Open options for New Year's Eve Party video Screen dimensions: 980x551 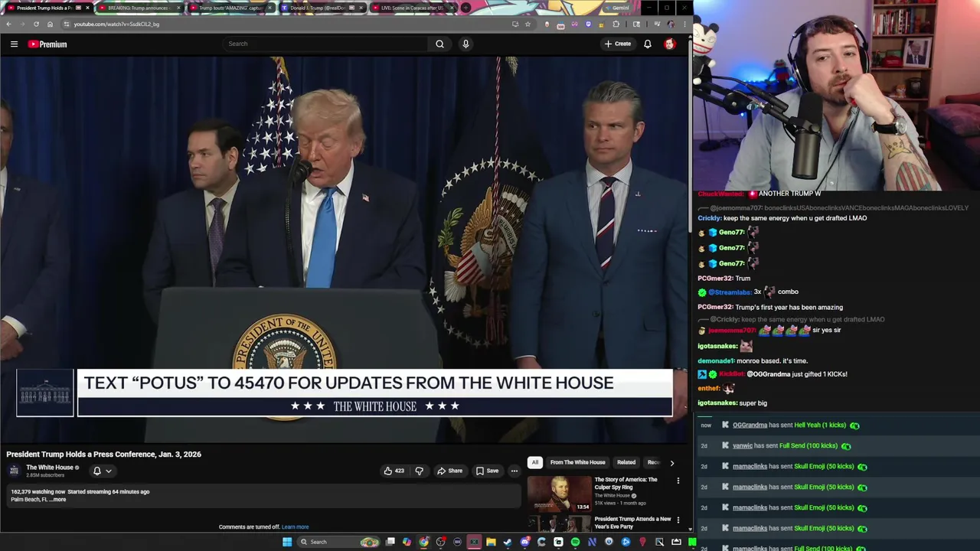tap(678, 520)
